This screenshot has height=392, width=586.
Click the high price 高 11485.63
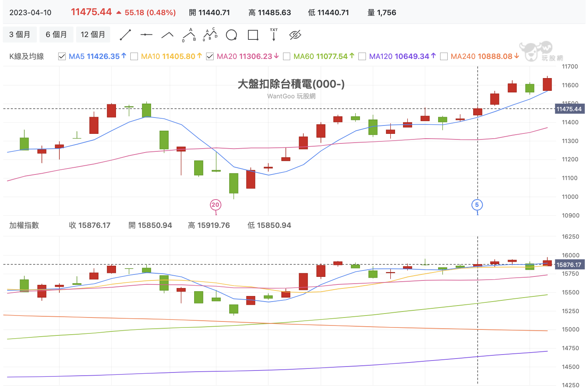(269, 13)
